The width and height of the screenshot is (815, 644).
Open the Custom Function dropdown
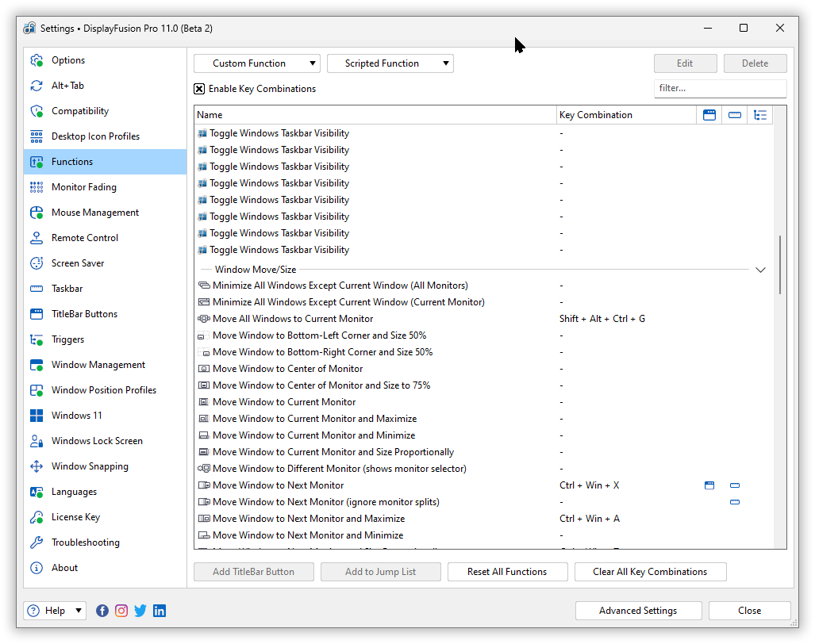(x=257, y=63)
